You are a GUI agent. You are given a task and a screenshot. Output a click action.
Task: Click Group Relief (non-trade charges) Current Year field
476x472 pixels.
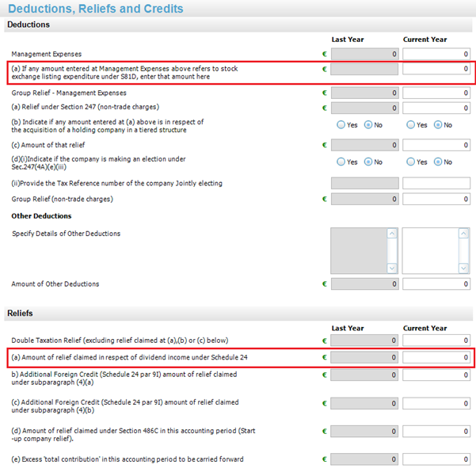click(x=436, y=199)
